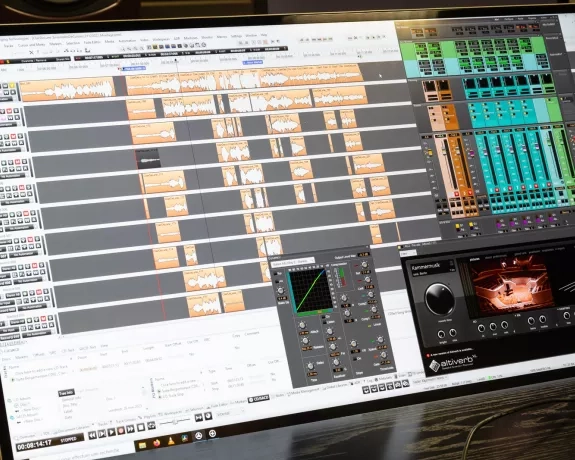Image resolution: width=575 pixels, height=460 pixels.
Task: Select the dark audio clip on track four
Action: pos(147,158)
